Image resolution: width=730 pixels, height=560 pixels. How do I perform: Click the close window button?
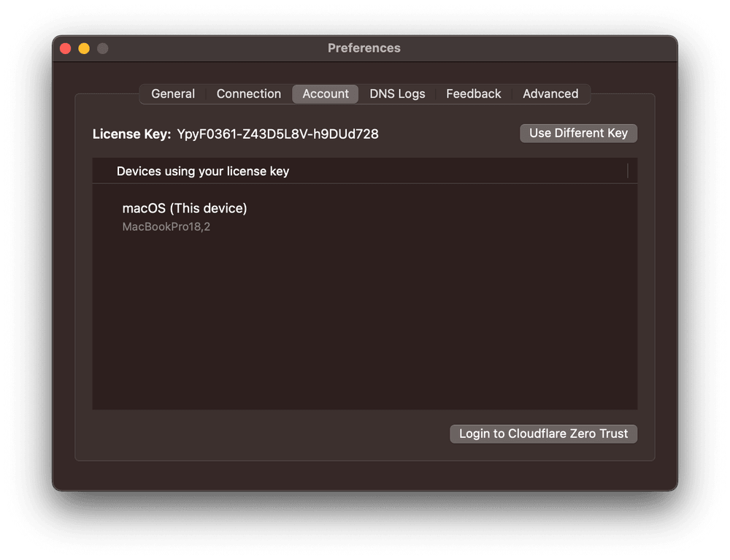click(x=65, y=47)
